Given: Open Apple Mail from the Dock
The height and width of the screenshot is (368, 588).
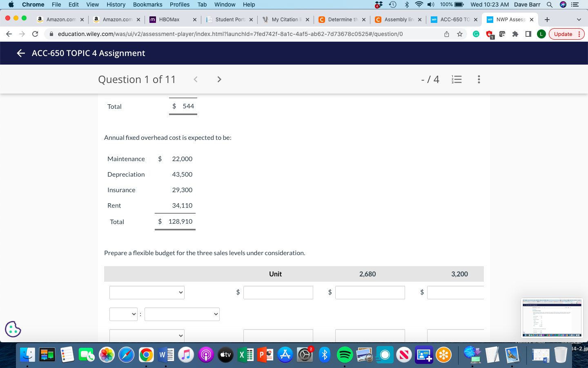Looking at the screenshot, I should pos(512,355).
